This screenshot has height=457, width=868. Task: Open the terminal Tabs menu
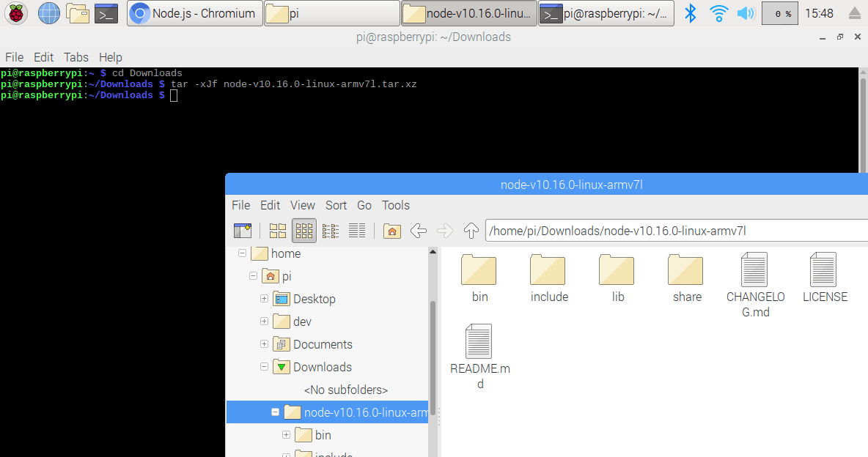point(76,58)
